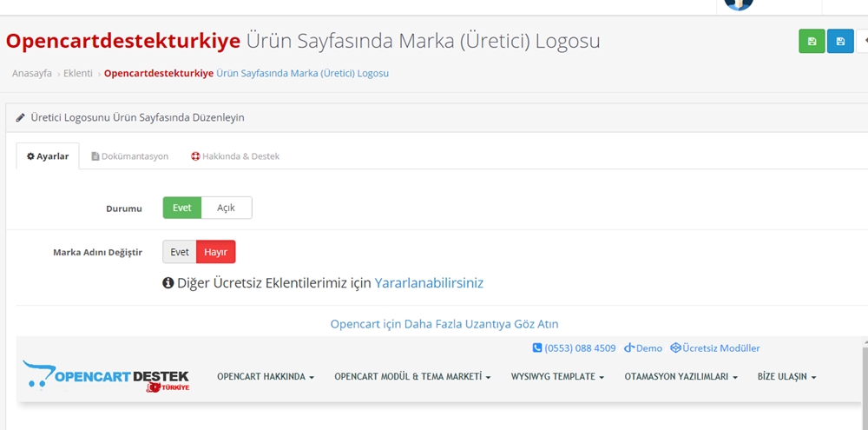This screenshot has width=868, height=430.
Task: Click the cube icon beside Ücretsiz Modüller
Action: pos(674,348)
